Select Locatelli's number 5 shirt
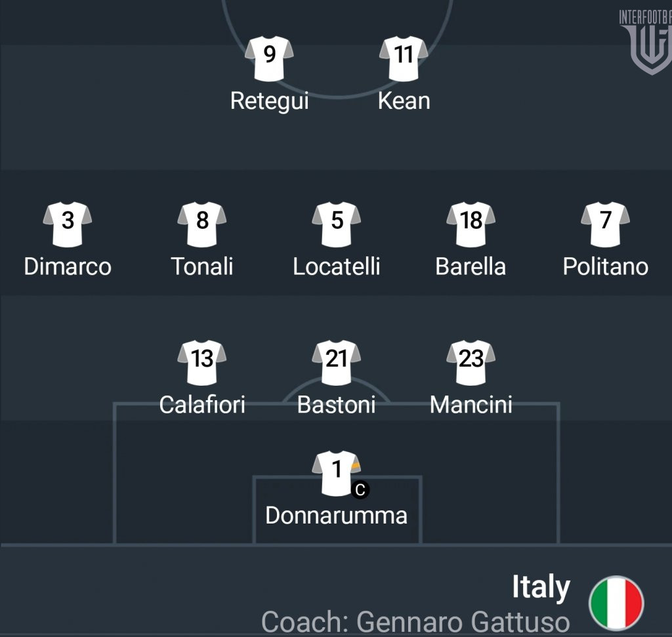This screenshot has width=672, height=637. 337,224
